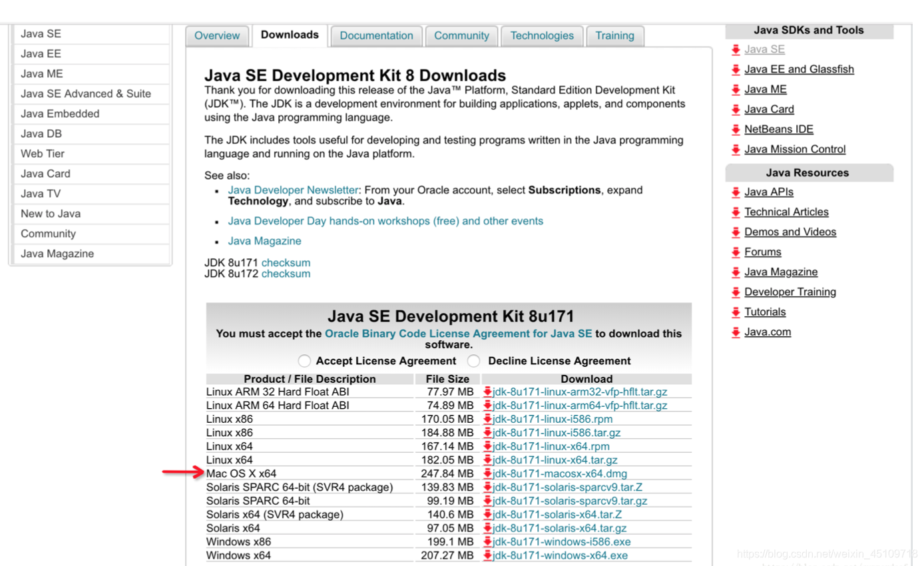Click download icon for jdk-8u171-linux-arm64-vfp-hflt.tar.gz
The width and height of the screenshot is (924, 566).
click(487, 406)
